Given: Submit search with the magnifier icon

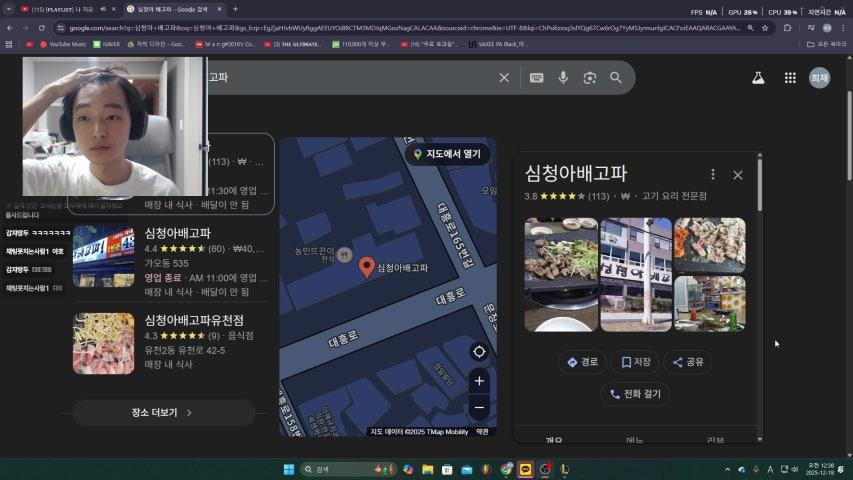Looking at the screenshot, I should click(615, 78).
